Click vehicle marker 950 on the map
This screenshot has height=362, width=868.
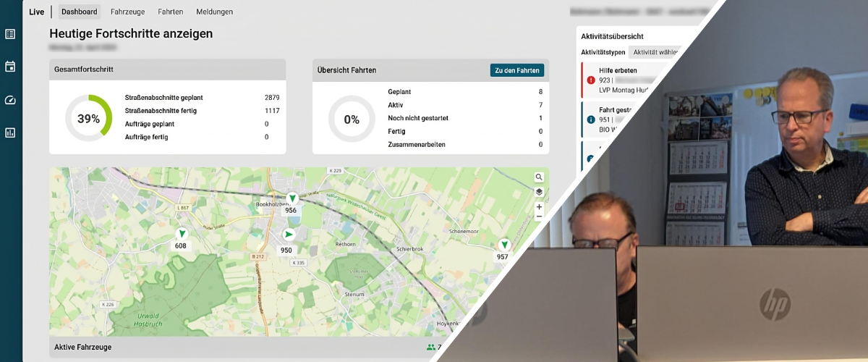(289, 235)
